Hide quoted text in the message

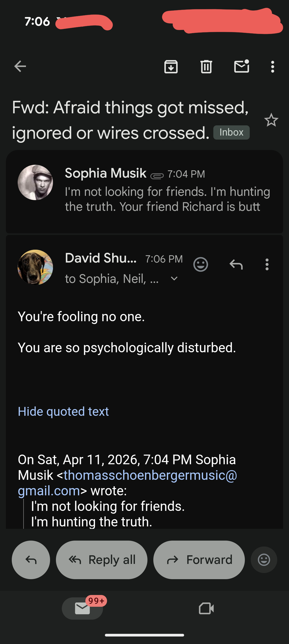click(63, 411)
